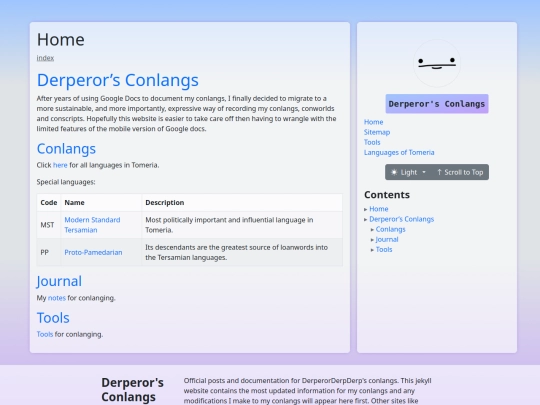Click the 'Special languages:' label
The height and width of the screenshot is (405, 540).
pos(66,182)
